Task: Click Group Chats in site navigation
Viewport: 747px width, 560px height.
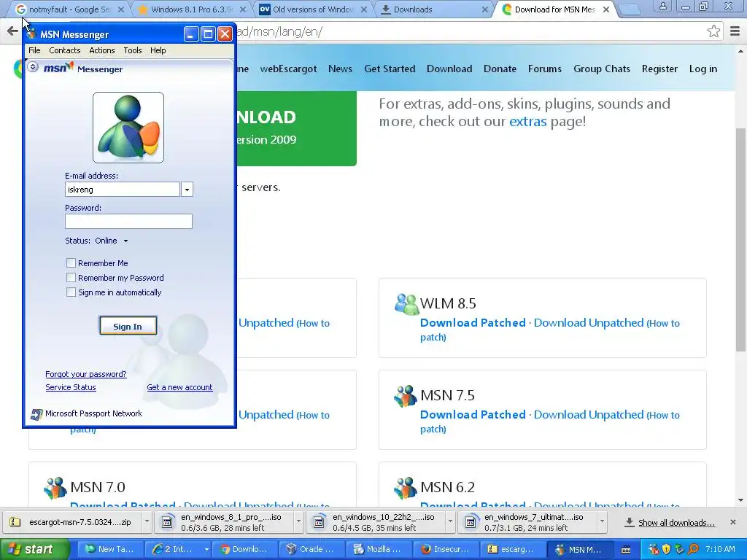Action: [x=602, y=69]
